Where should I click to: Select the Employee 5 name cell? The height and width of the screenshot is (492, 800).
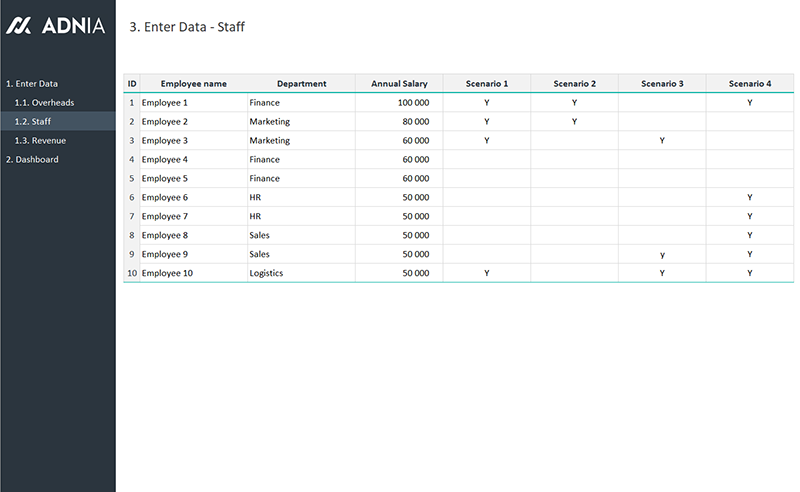pyautogui.click(x=193, y=179)
